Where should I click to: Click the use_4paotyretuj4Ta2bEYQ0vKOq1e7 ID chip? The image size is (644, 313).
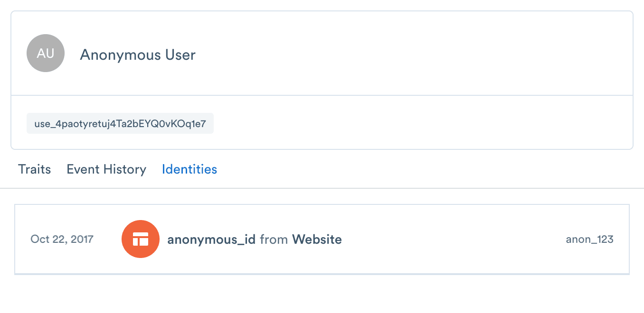[120, 123]
